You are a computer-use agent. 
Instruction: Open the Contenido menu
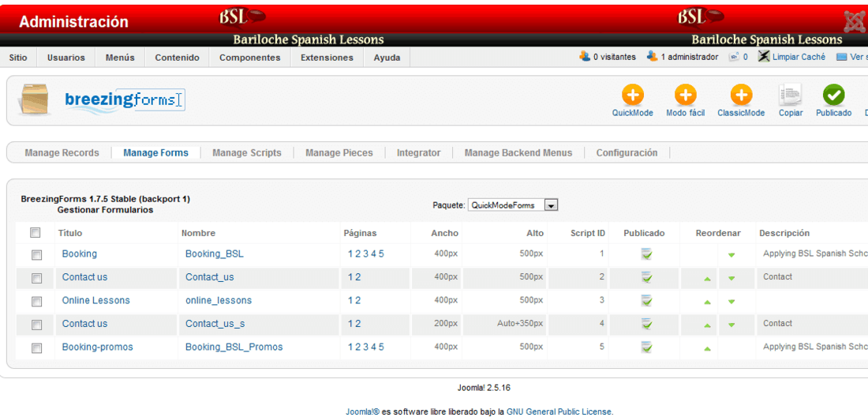[177, 58]
